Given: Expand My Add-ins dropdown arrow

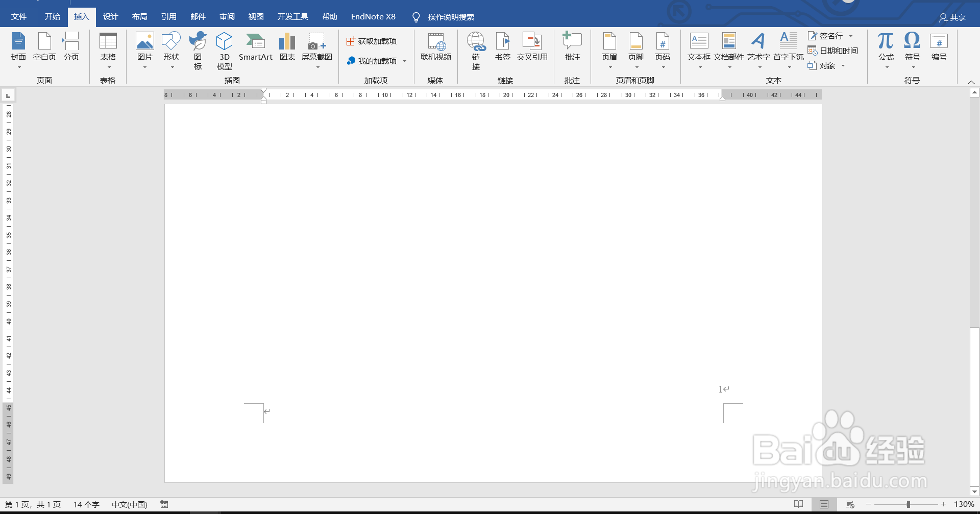Looking at the screenshot, I should coord(405,61).
